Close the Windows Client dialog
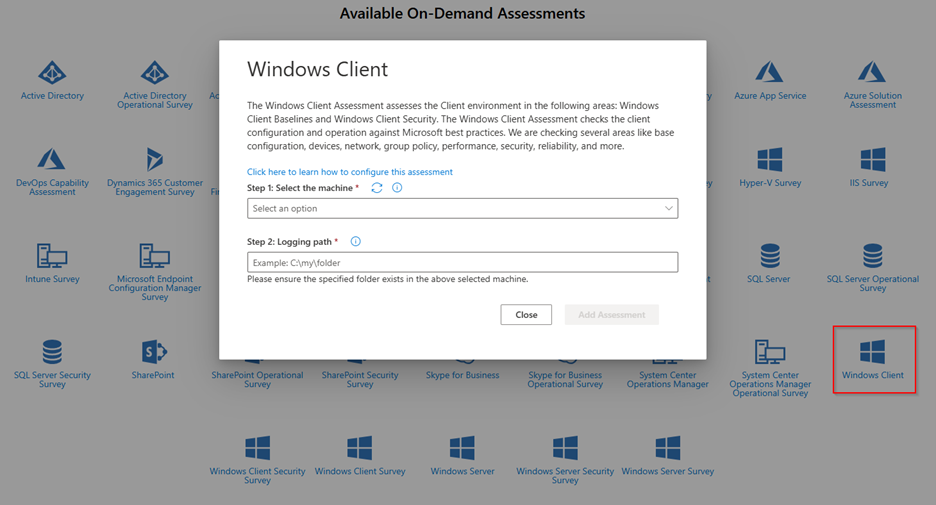This screenshot has height=505, width=936. pyautogui.click(x=526, y=315)
